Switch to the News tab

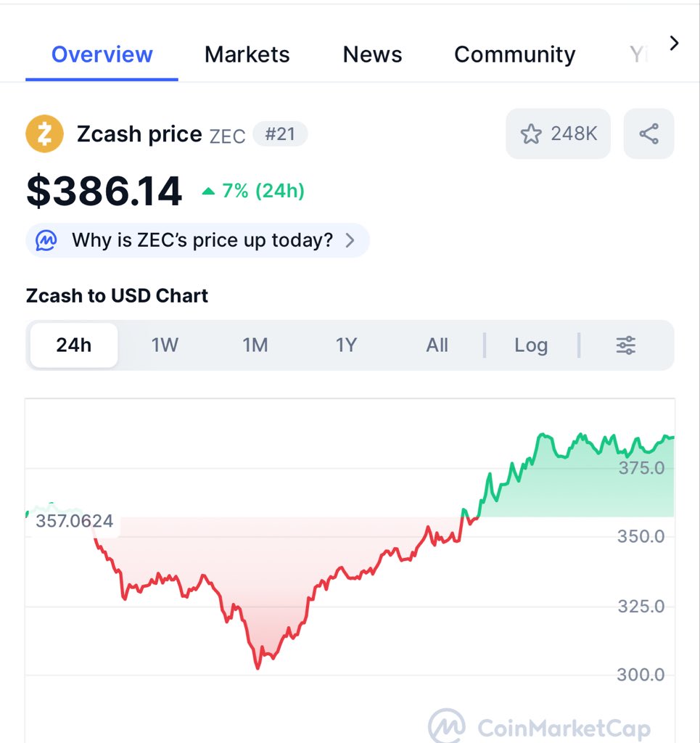point(372,54)
